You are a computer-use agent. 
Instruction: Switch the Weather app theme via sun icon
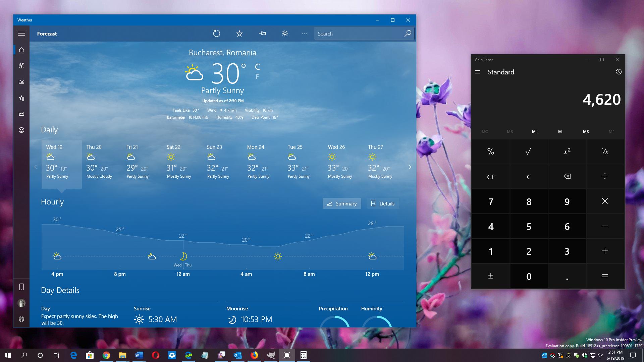point(285,34)
